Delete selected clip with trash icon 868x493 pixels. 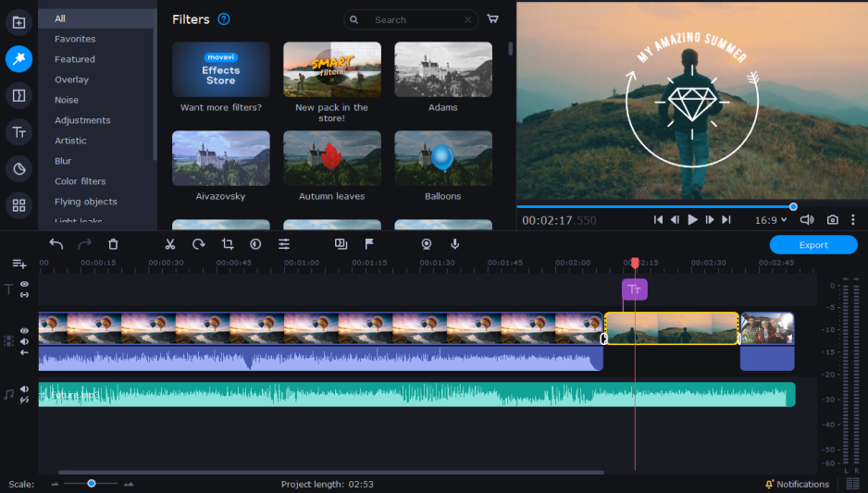113,244
